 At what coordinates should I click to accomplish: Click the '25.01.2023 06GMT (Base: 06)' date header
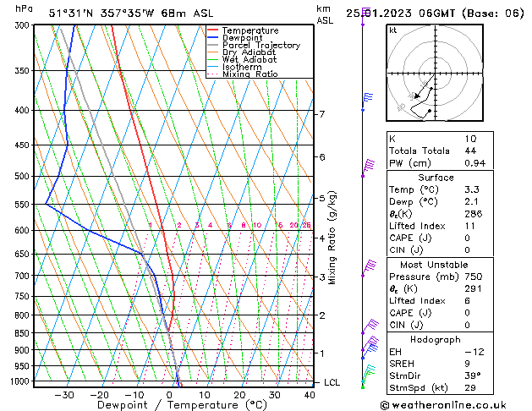click(x=435, y=14)
